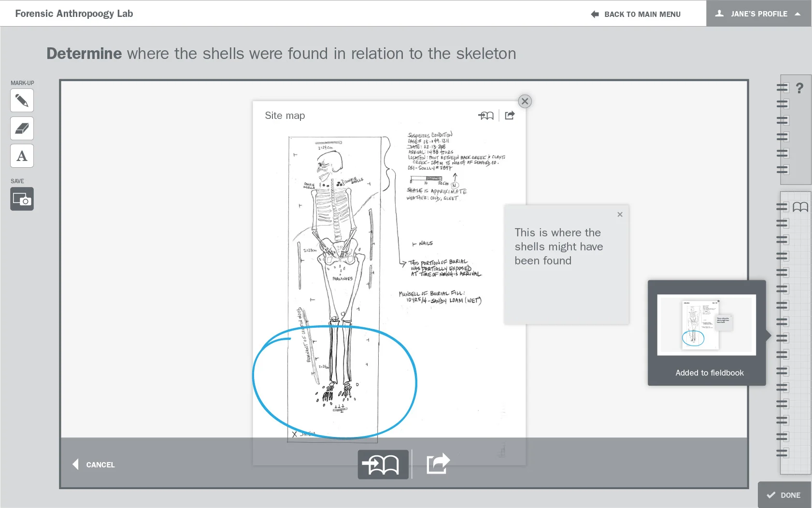This screenshot has width=812, height=508.
Task: Dismiss the shells annotation note
Action: tap(620, 215)
